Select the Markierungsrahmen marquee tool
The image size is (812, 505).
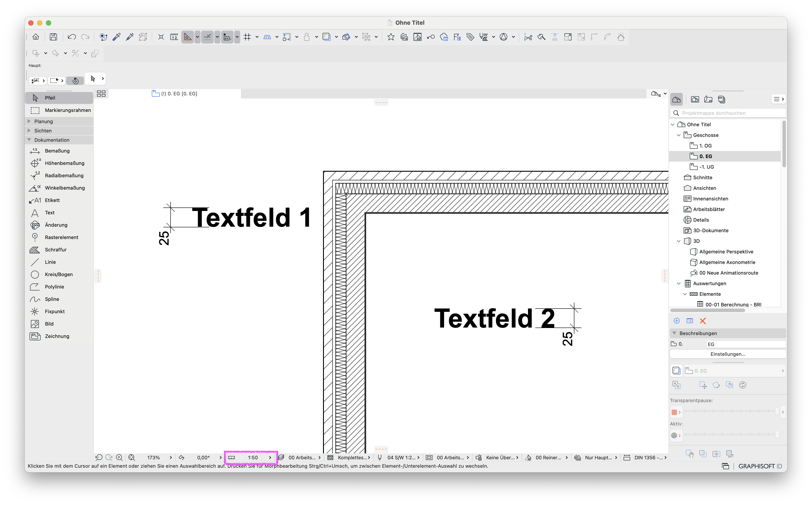[59, 110]
